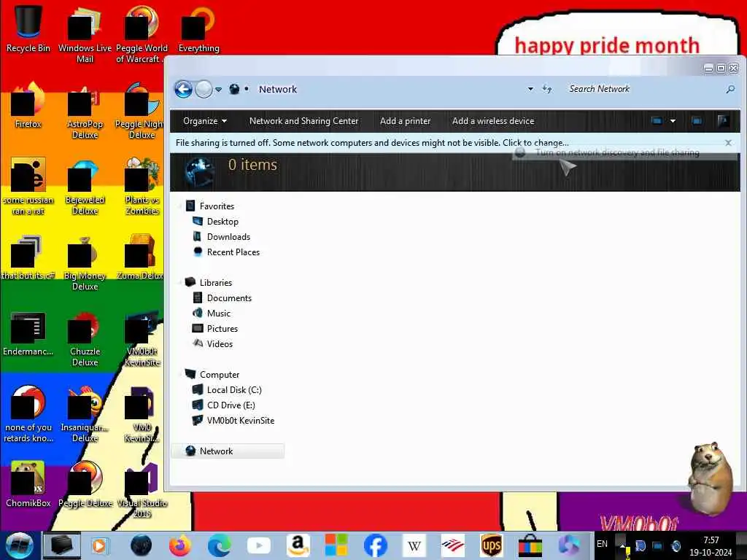Select Peggle Deluxe desktop icon
This screenshot has width=747, height=560.
tap(85, 484)
